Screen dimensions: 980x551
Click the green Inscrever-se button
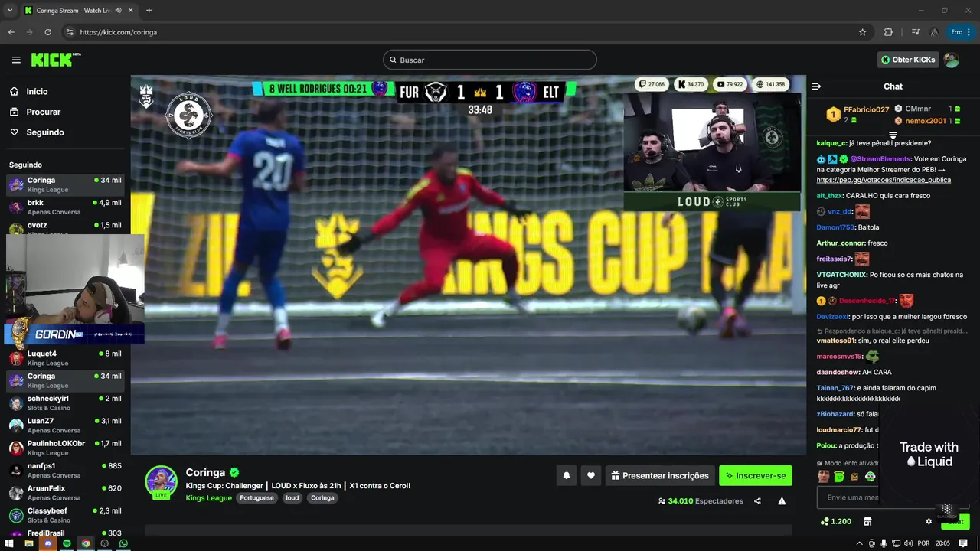tap(756, 475)
